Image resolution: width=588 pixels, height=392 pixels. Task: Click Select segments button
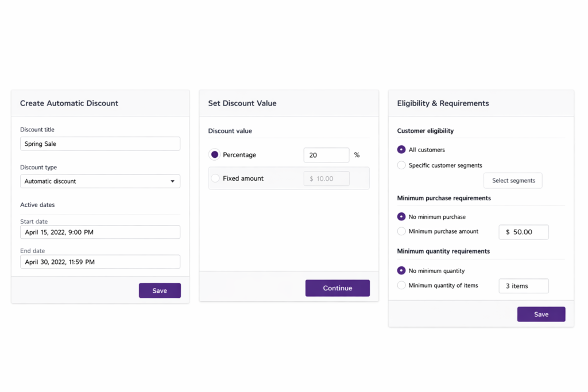512,180
